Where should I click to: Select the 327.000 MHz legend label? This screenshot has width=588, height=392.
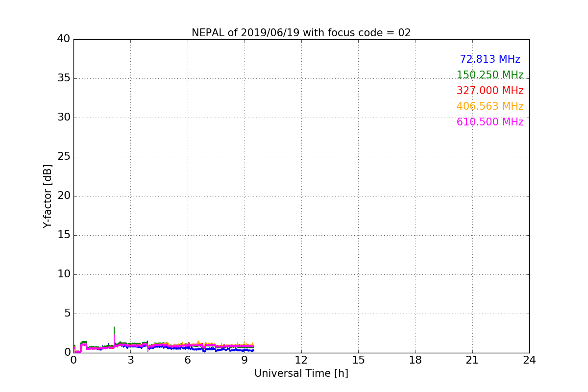490,91
